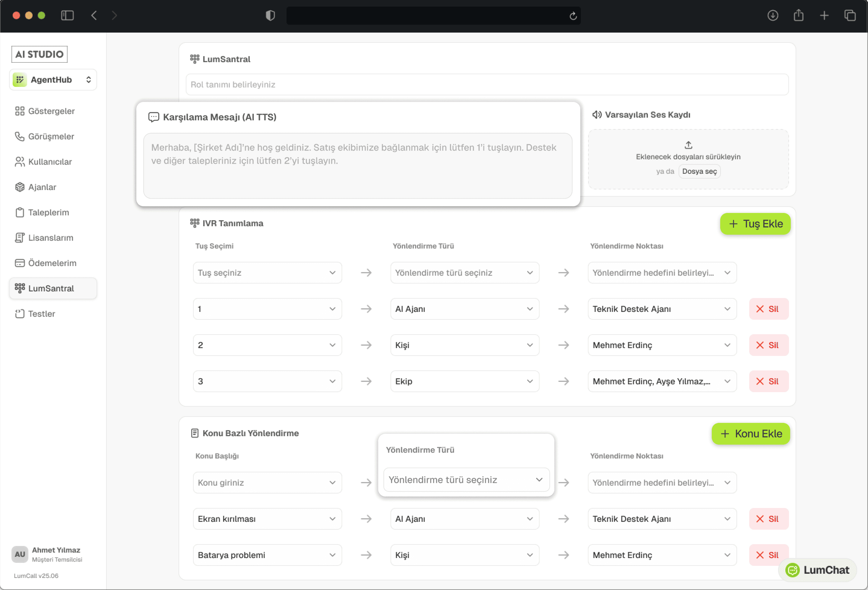This screenshot has height=590, width=868.
Task: Open 'Yönlendirme türü seçiniz' dropdown in topic routing
Action: (x=466, y=480)
